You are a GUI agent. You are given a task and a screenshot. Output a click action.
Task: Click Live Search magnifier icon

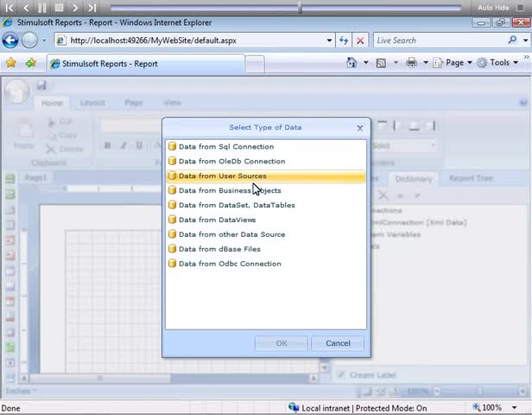[512, 40]
